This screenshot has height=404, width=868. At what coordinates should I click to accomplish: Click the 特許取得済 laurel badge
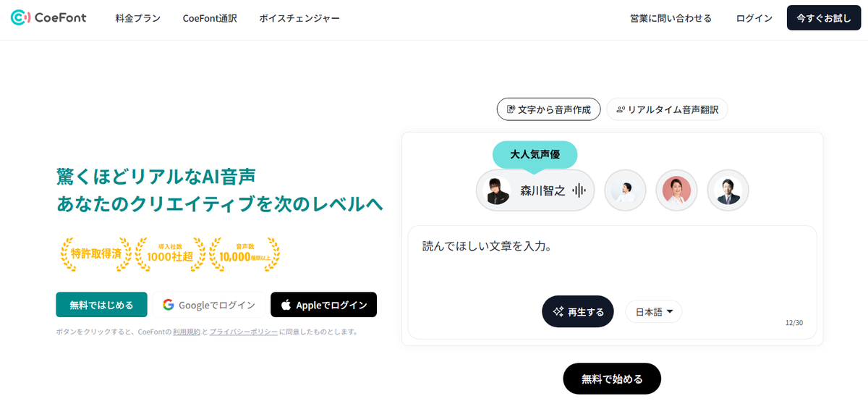(x=96, y=253)
